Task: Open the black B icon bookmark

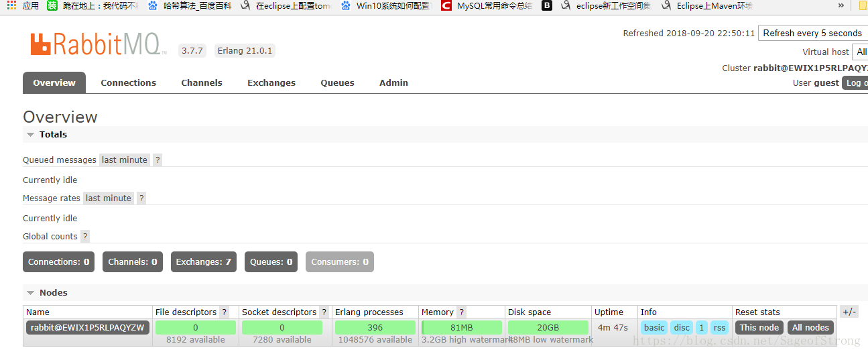Action: click(x=547, y=5)
